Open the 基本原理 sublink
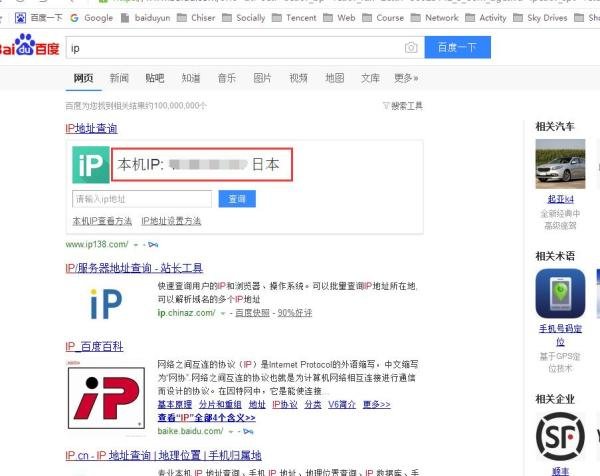This screenshot has height=476, width=600. (175, 405)
